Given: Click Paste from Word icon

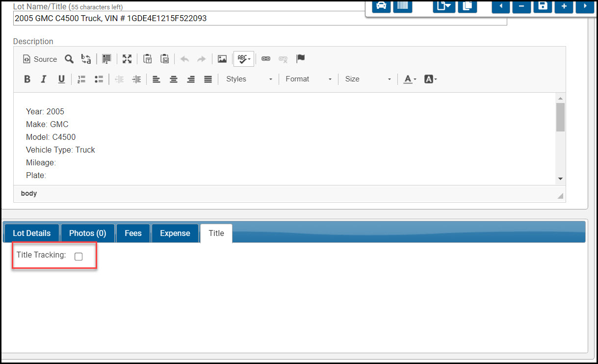Looking at the screenshot, I should [x=165, y=59].
